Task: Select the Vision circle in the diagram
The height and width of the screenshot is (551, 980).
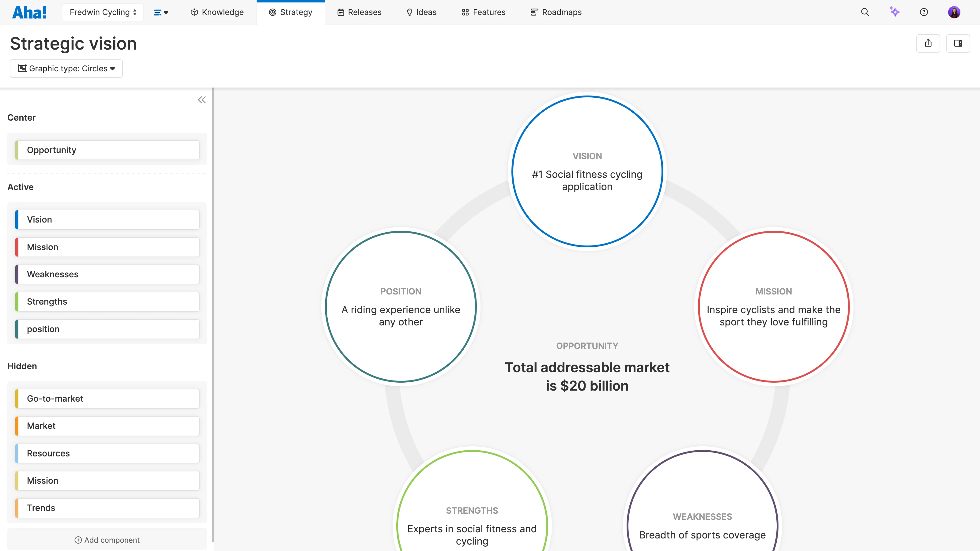Action: click(587, 172)
